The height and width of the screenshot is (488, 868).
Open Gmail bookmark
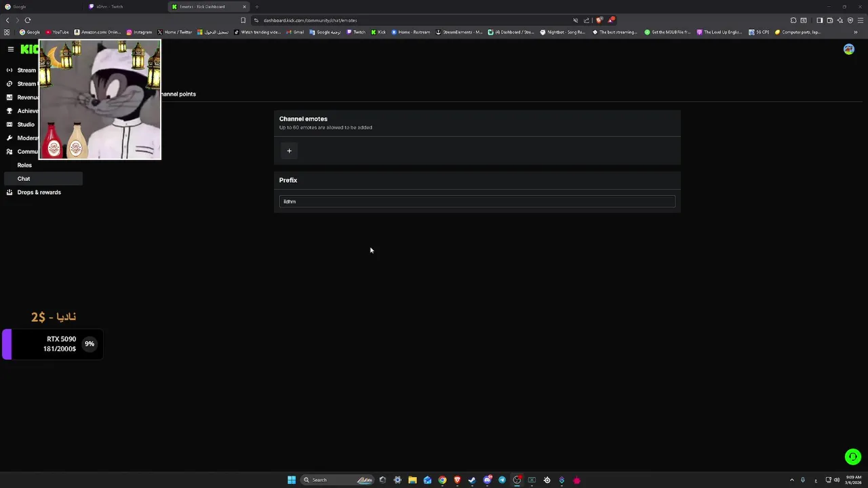click(x=295, y=32)
